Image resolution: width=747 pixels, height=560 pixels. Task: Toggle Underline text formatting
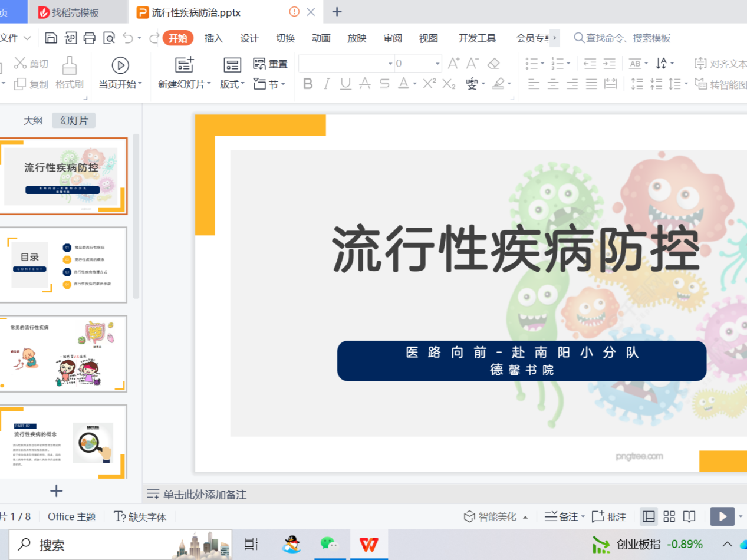coord(345,84)
